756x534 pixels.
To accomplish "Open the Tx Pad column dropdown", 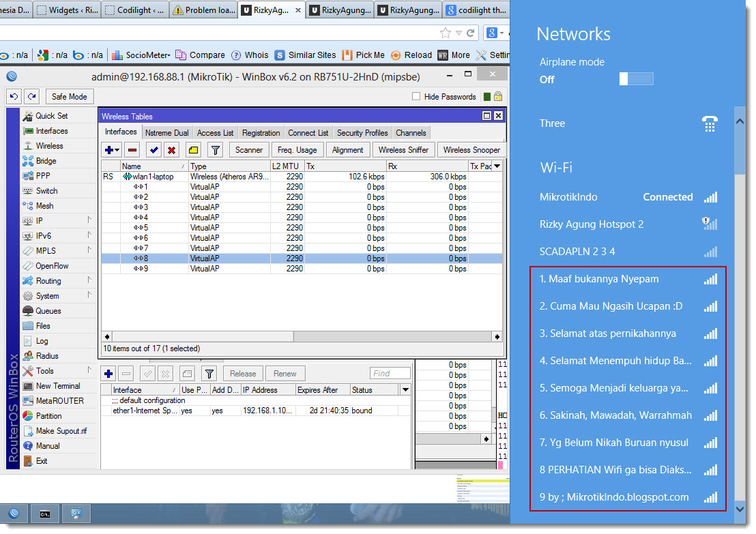I will pyautogui.click(x=497, y=165).
